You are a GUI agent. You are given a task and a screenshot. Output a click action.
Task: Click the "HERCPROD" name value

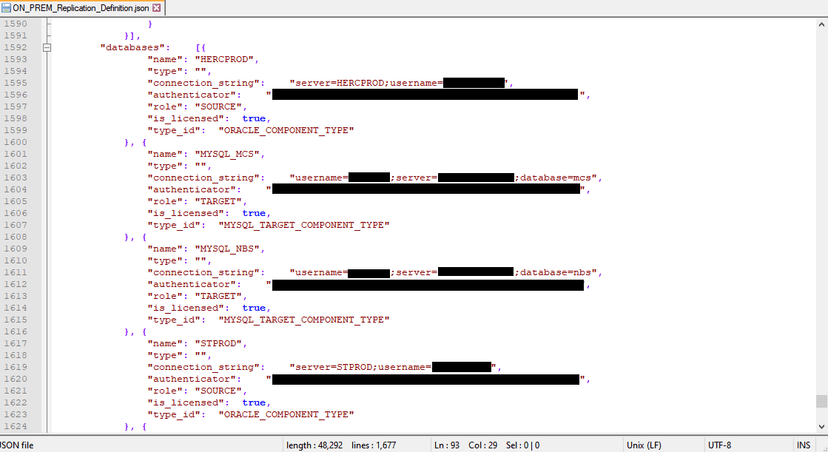(224, 59)
